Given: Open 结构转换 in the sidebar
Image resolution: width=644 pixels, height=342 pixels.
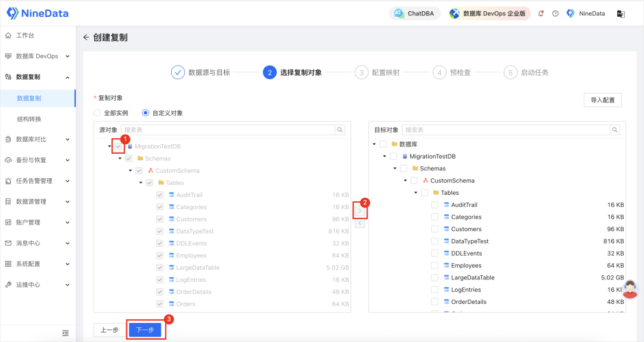Looking at the screenshot, I should (29, 119).
